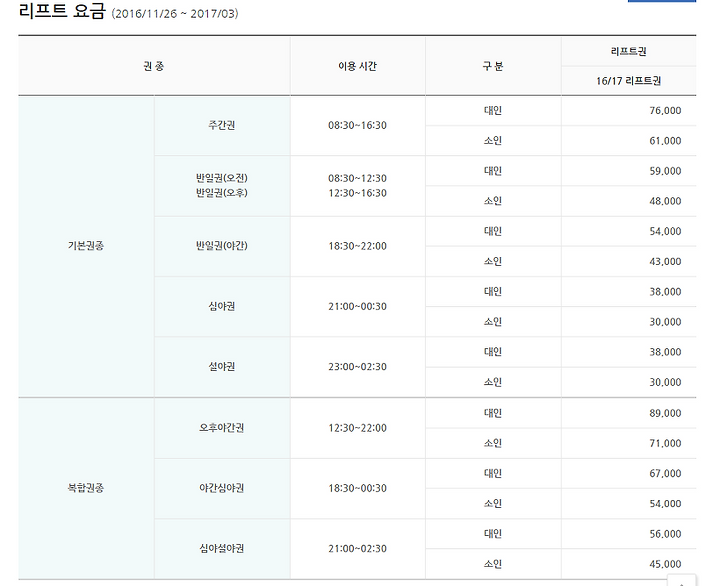Click the 30,000 price for 심야권
The width and height of the screenshot is (720, 586).
[665, 321]
